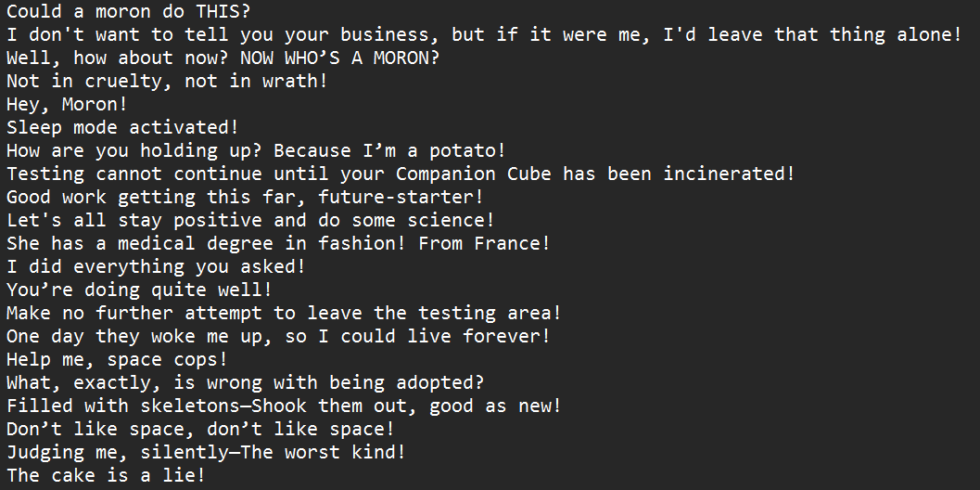Click "Help me, space cops!" text
This screenshot has width=980, height=490.
point(117,359)
